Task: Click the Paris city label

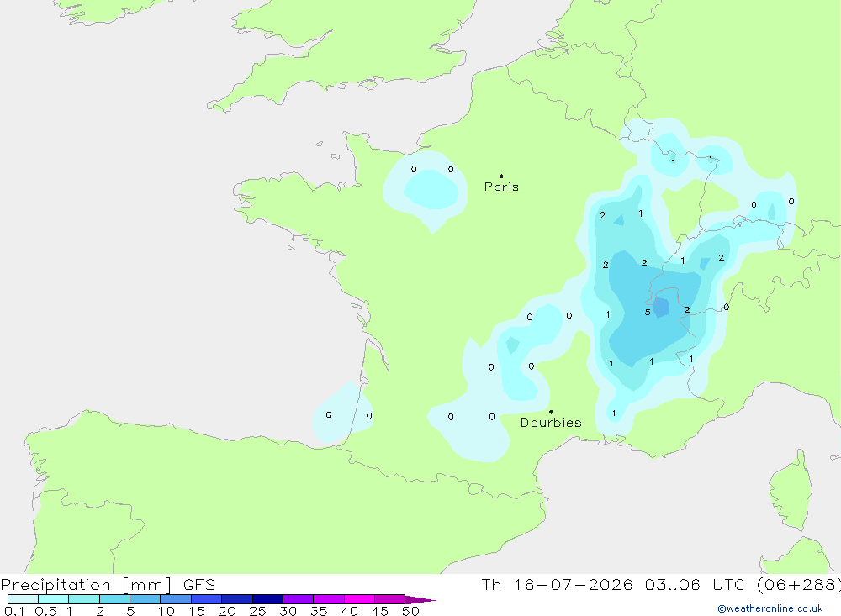Action: pos(501,187)
